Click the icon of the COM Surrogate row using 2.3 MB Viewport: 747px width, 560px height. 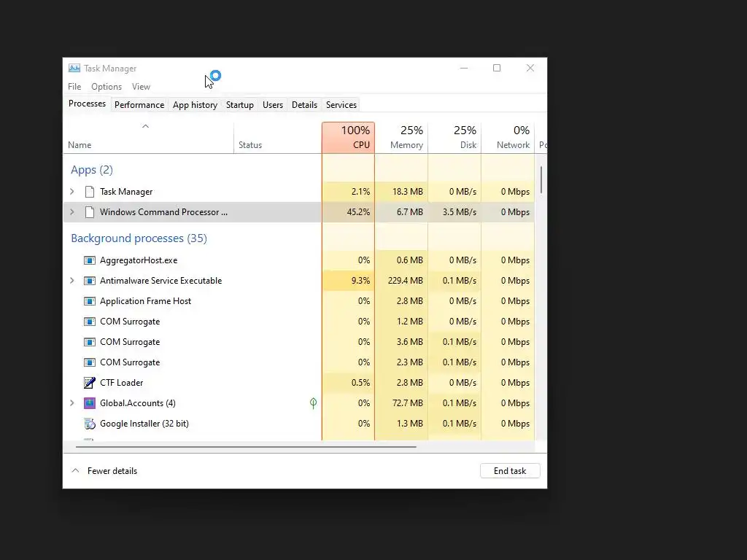89,363
